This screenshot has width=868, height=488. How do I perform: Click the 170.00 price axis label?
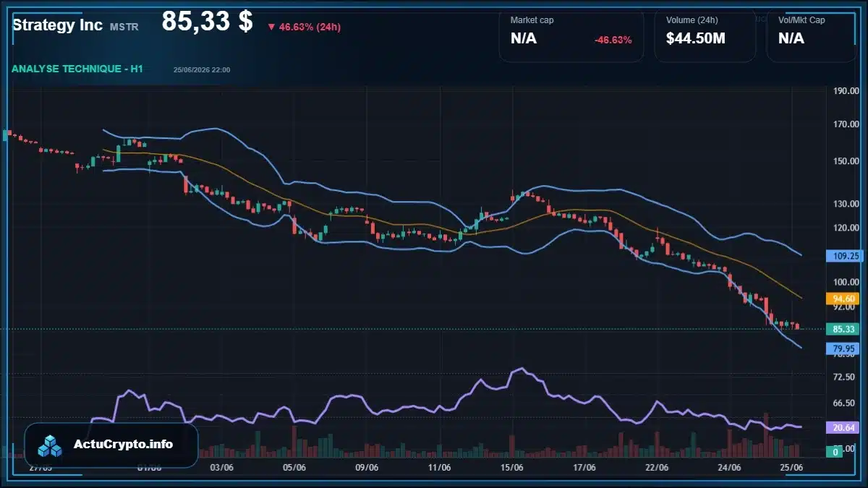[846, 124]
